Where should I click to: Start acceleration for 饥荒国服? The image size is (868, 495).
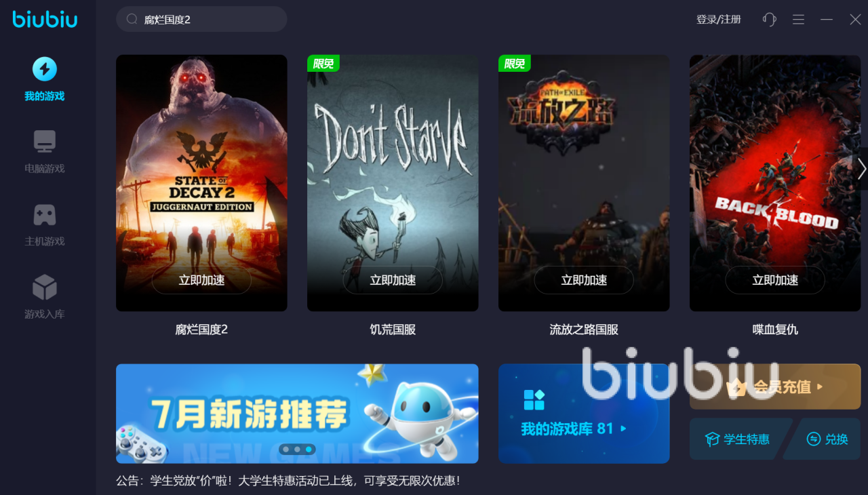[x=393, y=280]
